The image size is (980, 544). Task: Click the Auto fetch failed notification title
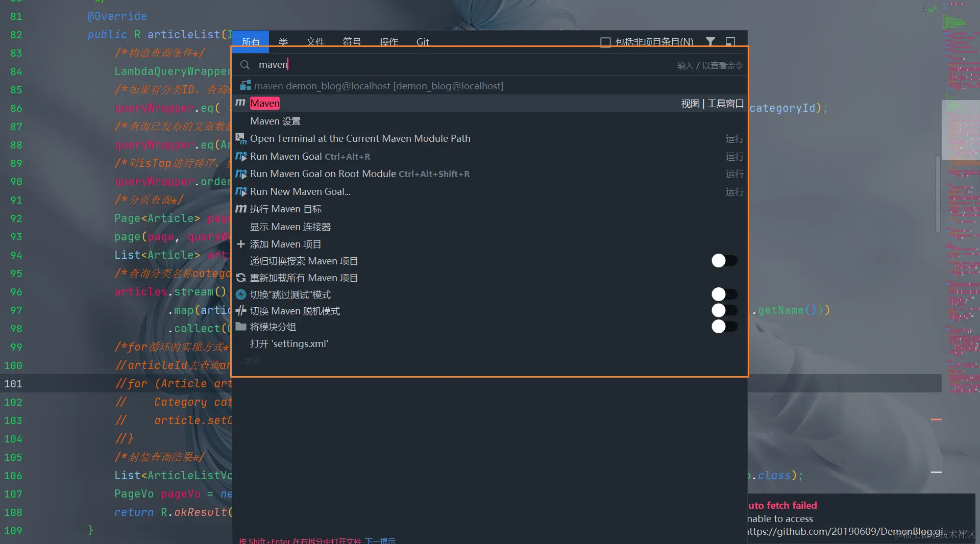(783, 505)
